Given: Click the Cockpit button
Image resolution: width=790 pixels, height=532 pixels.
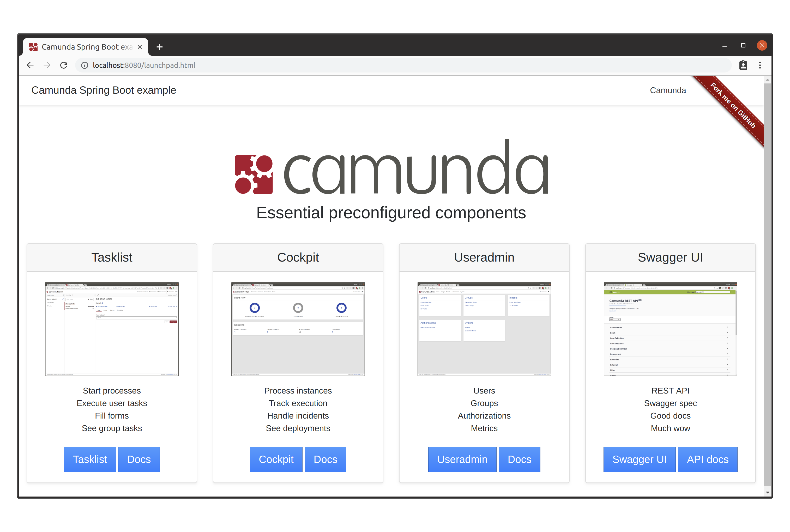Looking at the screenshot, I should (x=276, y=460).
